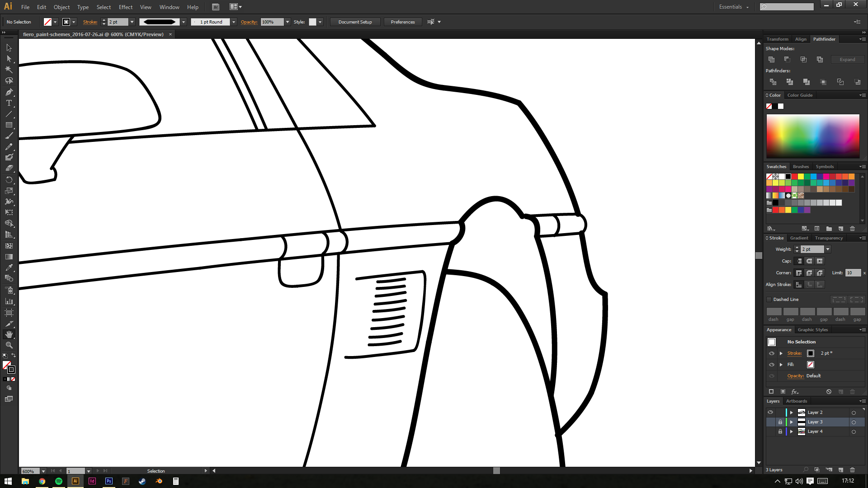Select the Artboard tool
868x488 pixels.
(x=9, y=312)
